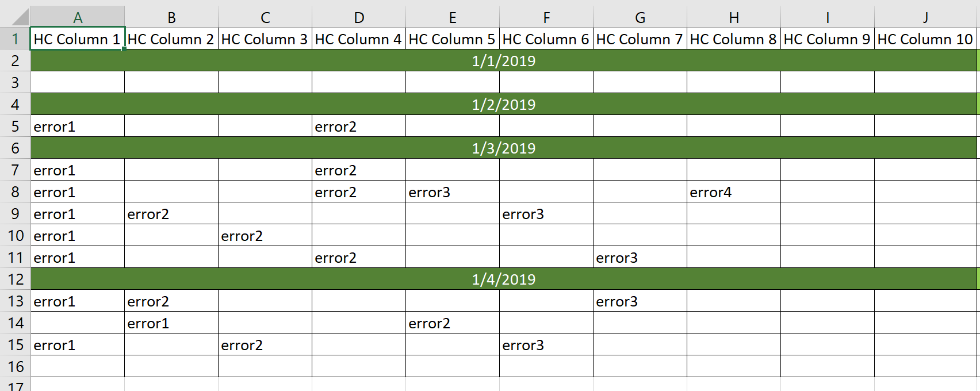980x391 pixels.
Task: Select the column J header
Action: (x=926, y=17)
